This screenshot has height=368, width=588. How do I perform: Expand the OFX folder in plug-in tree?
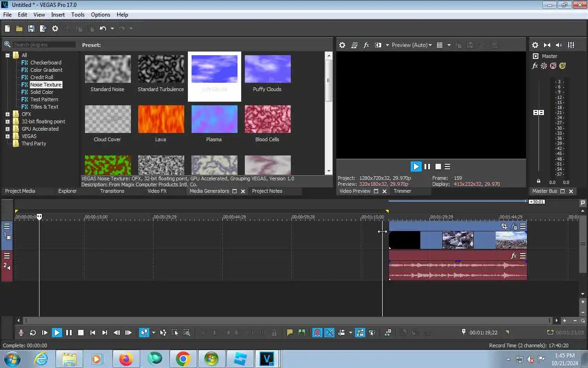tap(7, 114)
